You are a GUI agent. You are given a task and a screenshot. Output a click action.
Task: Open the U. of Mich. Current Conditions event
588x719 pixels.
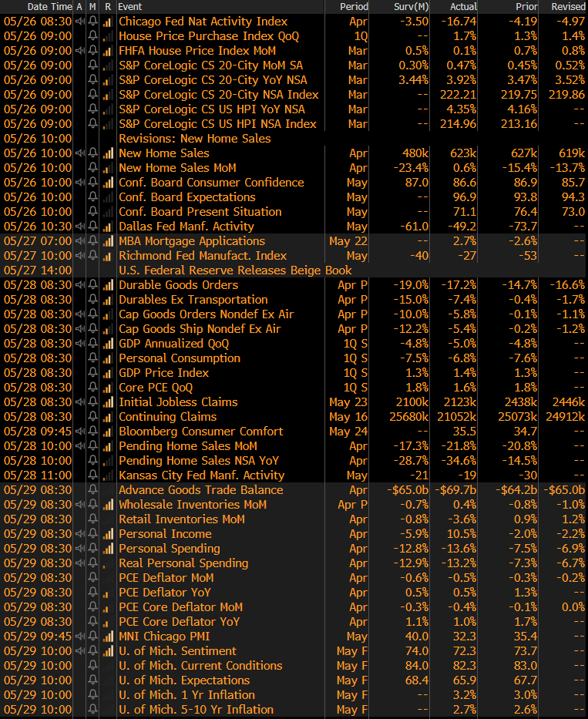click(200, 666)
